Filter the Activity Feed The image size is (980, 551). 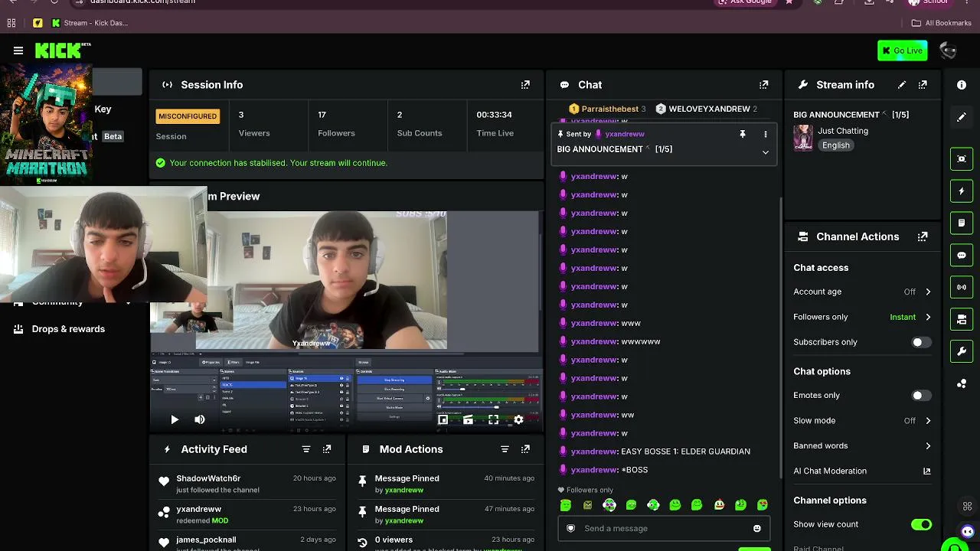tap(306, 449)
